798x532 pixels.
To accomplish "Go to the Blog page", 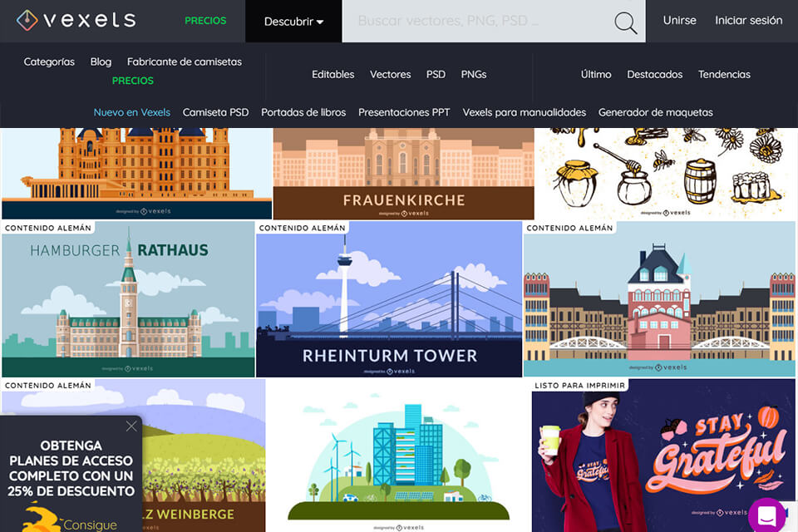I will (x=101, y=62).
